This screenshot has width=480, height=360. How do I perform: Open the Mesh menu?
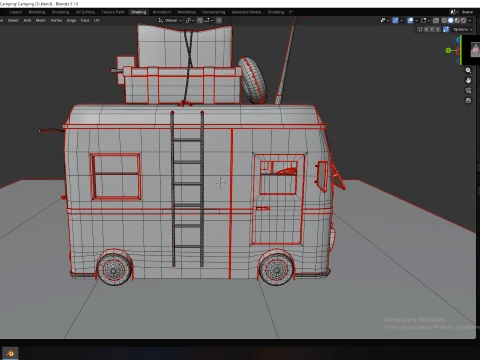click(41, 20)
